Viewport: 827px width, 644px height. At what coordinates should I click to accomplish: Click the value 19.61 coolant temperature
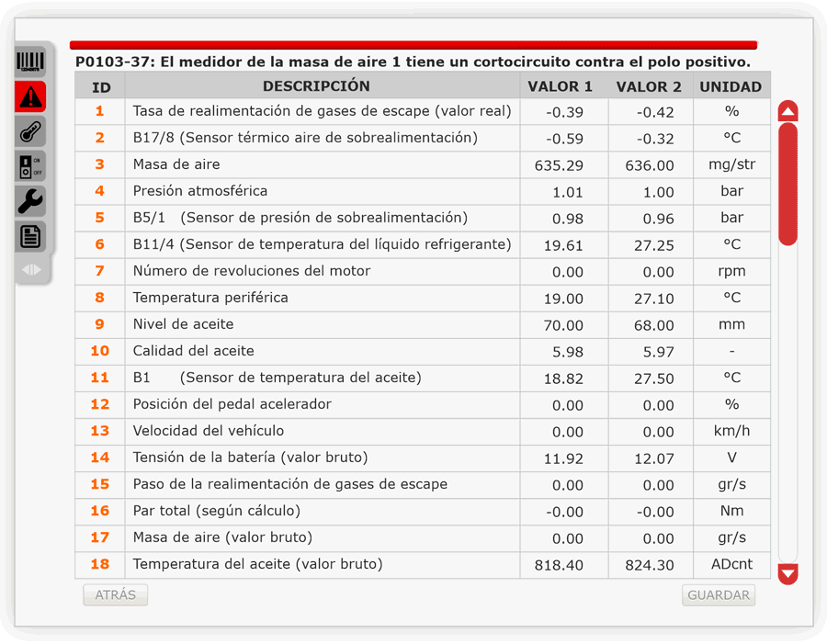(x=563, y=246)
